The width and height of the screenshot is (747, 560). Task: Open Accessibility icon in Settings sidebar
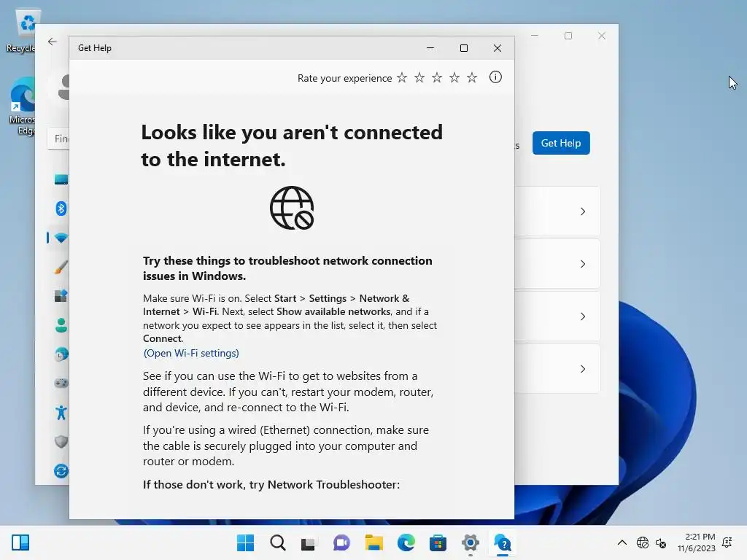point(61,413)
